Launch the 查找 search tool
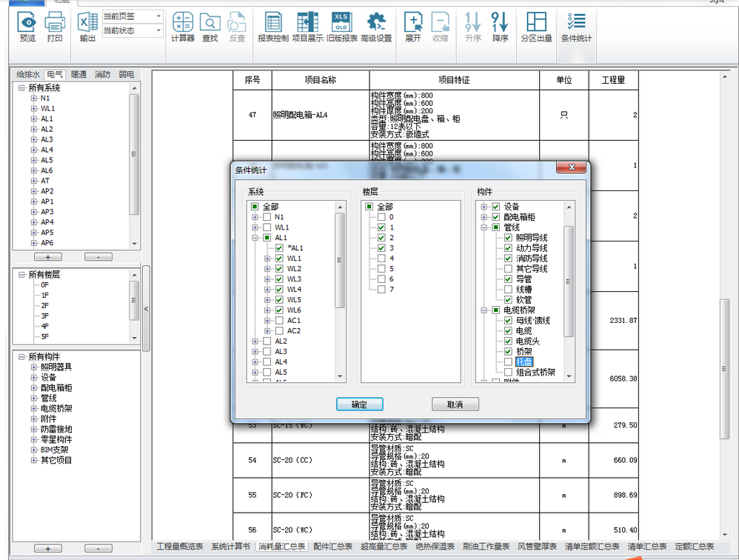 (210, 27)
